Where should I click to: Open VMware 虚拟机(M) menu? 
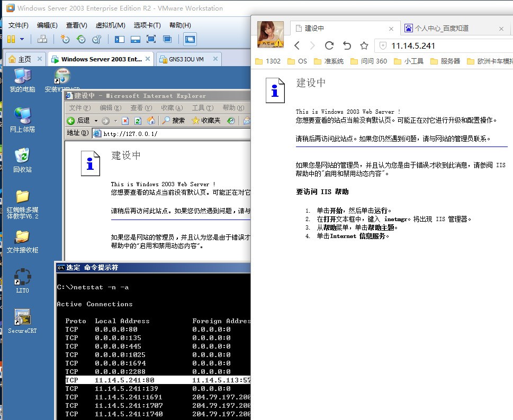pyautogui.click(x=110, y=25)
